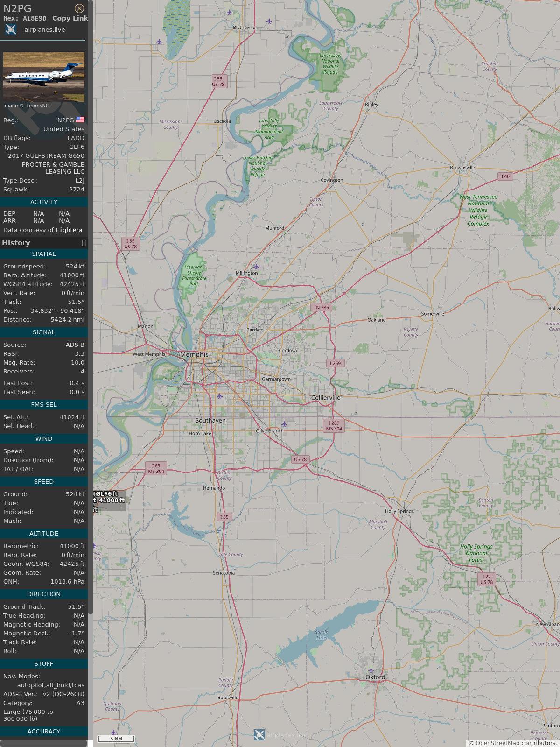Click the Collierville label on map
Screen dimensions: 560x747
coord(326,398)
